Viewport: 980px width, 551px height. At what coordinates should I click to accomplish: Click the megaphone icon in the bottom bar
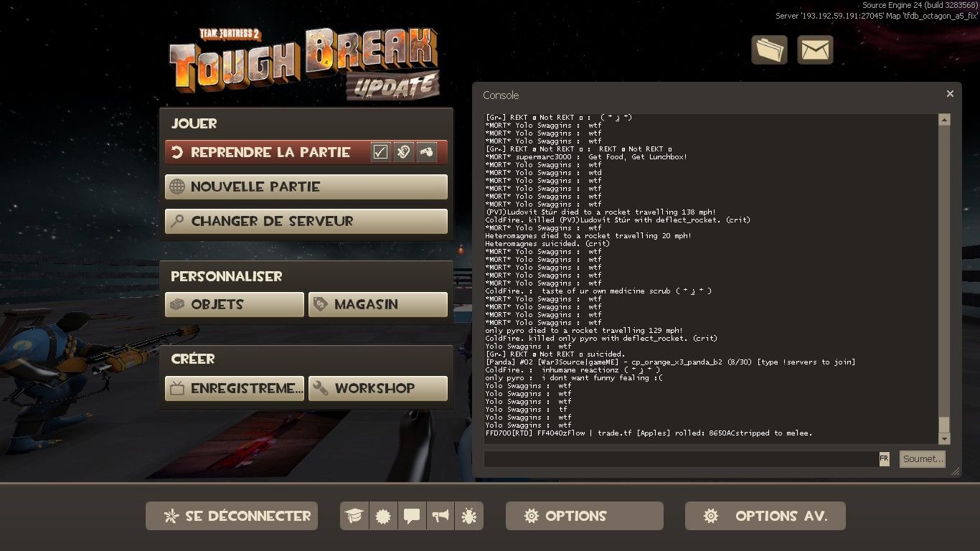tap(440, 516)
